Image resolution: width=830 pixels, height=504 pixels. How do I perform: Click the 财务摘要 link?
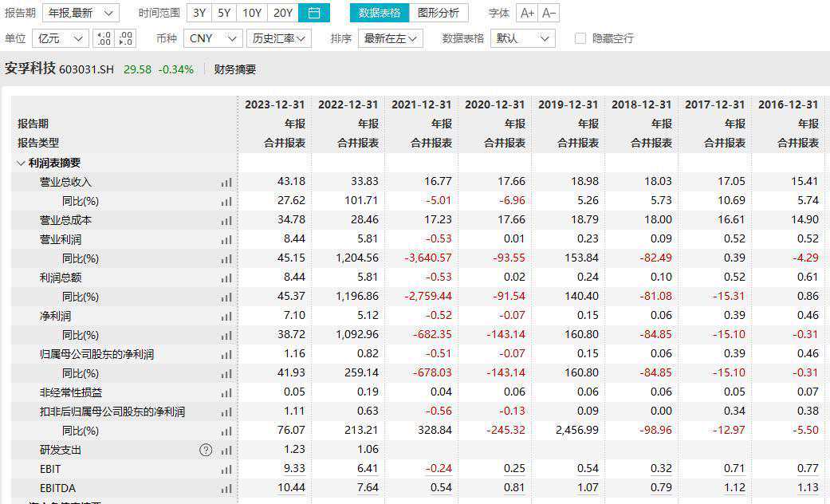235,69
